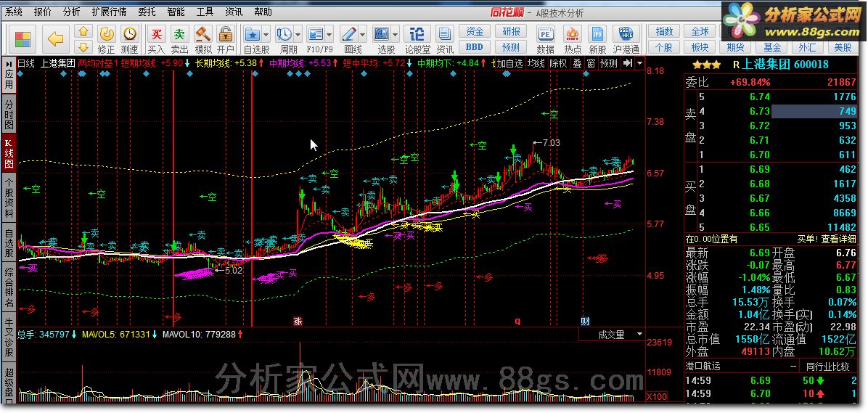This screenshot has width=868, height=413.
Task: Click the 研报 button
Action: [510, 31]
